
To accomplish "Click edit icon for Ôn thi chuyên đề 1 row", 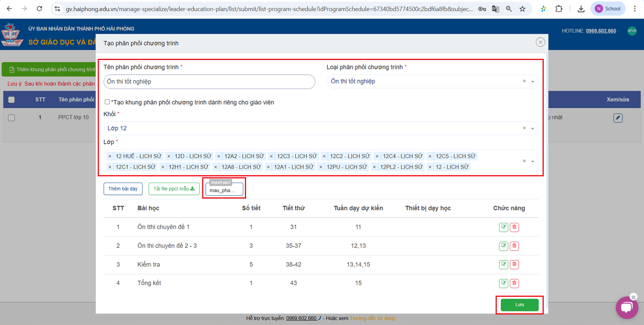I will (503, 227).
